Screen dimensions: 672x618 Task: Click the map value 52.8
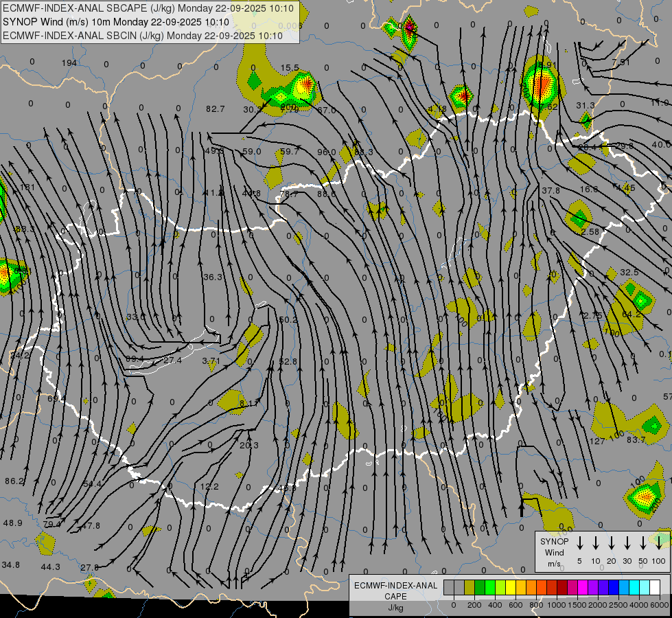(x=288, y=362)
